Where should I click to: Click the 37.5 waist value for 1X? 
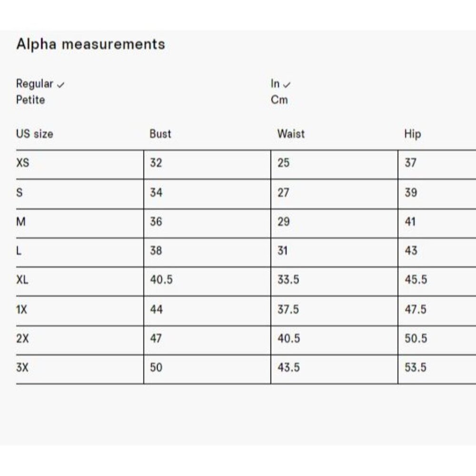(x=288, y=309)
